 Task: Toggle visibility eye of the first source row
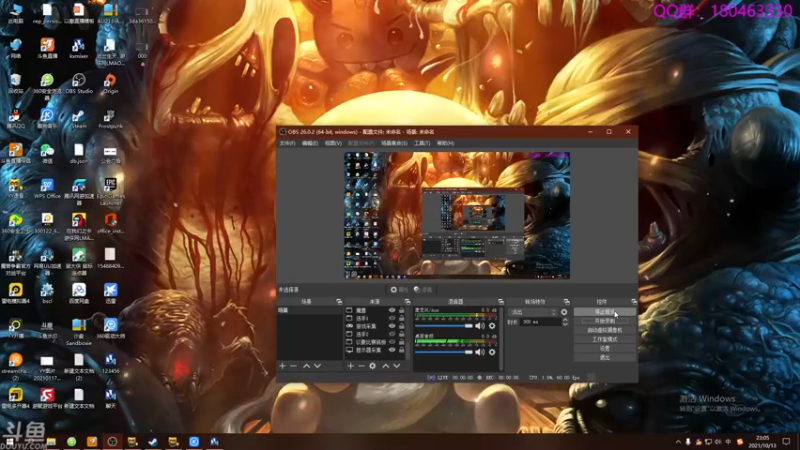point(392,310)
